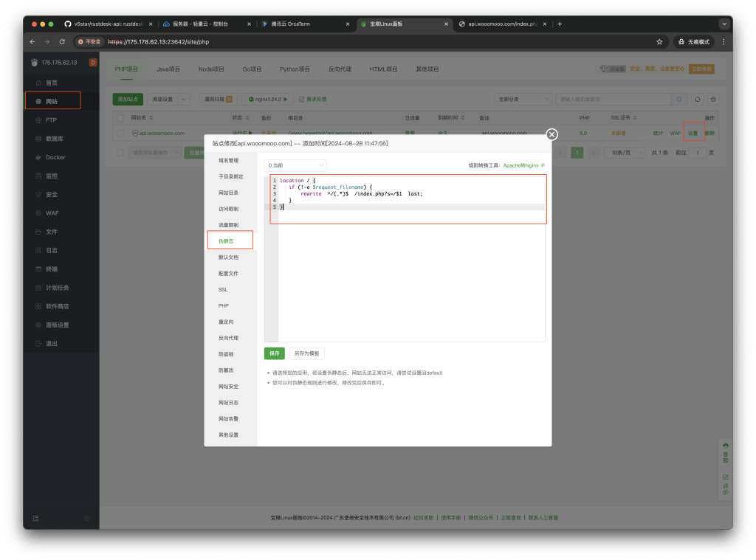
Task: Reload the page with the browser reload icon
Action: pos(62,42)
